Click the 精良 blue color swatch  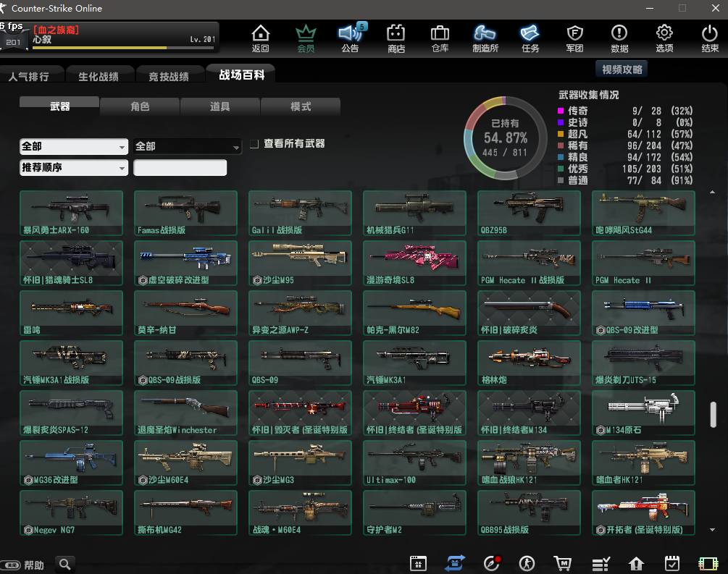[561, 157]
